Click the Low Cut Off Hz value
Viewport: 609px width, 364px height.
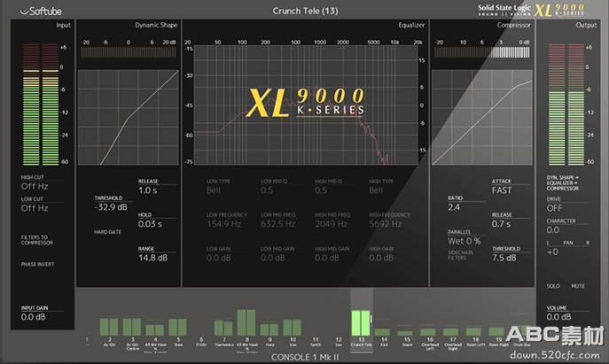(35, 208)
